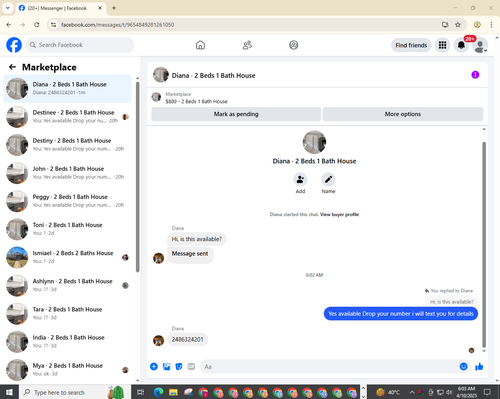The image size is (500, 399).
Task: Click the Facebook logo
Action: 14,45
